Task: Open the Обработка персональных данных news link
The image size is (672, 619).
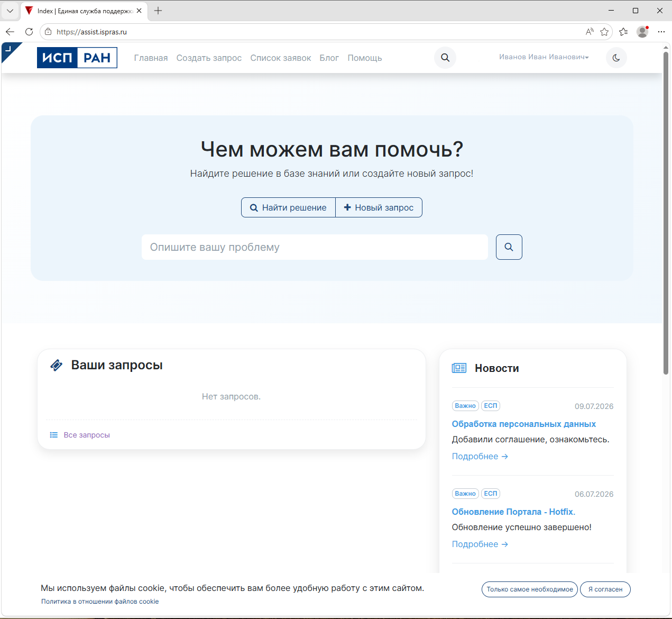Action: pyautogui.click(x=524, y=424)
